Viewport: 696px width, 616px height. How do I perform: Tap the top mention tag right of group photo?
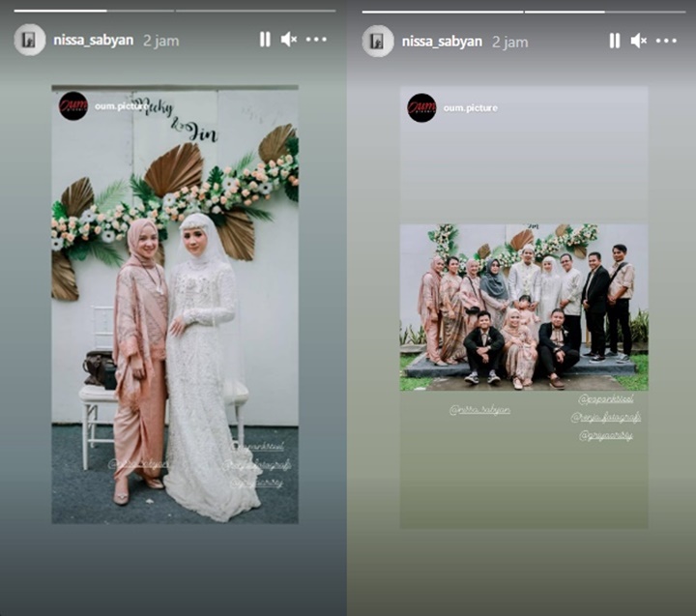[605, 399]
